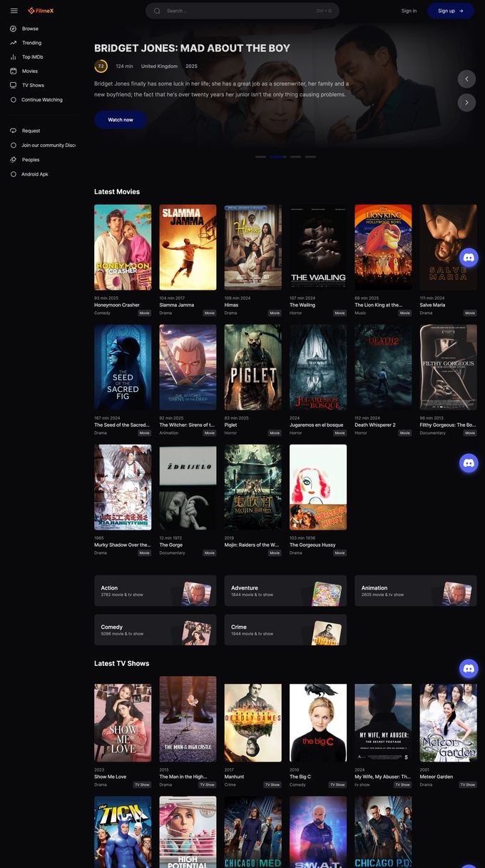This screenshot has width=485, height=868.
Task: Open Trending in the sidebar
Action: (31, 43)
